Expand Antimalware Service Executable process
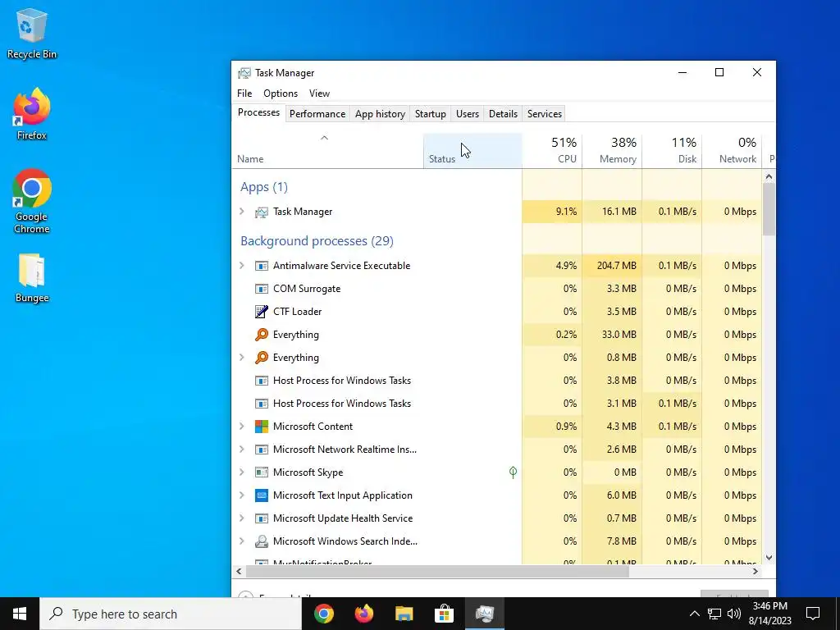The height and width of the screenshot is (630, 840). pos(242,266)
